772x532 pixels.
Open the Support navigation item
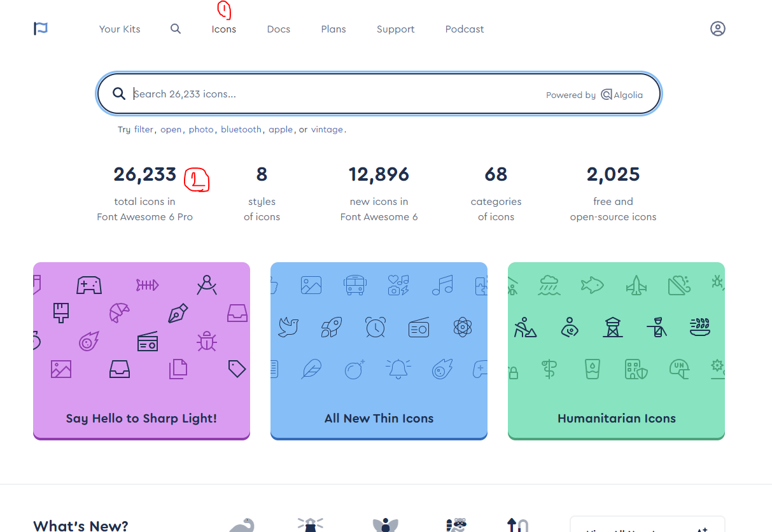pyautogui.click(x=395, y=29)
